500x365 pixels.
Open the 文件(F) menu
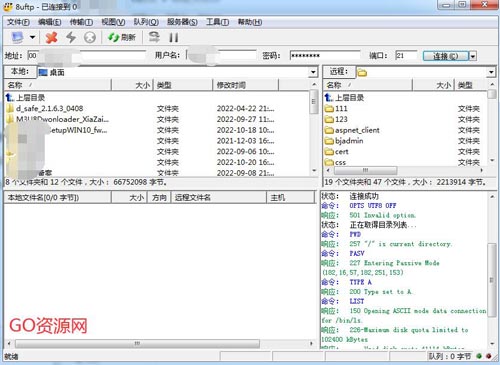tap(18, 22)
